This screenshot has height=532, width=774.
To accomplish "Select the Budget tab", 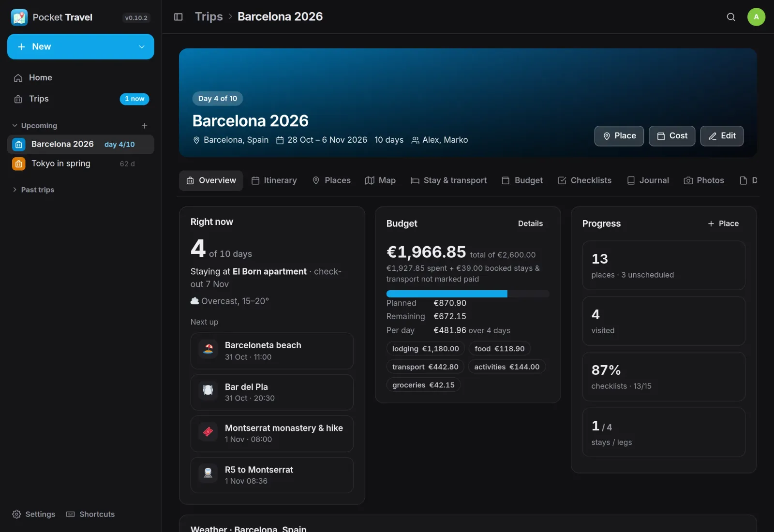I will point(522,180).
